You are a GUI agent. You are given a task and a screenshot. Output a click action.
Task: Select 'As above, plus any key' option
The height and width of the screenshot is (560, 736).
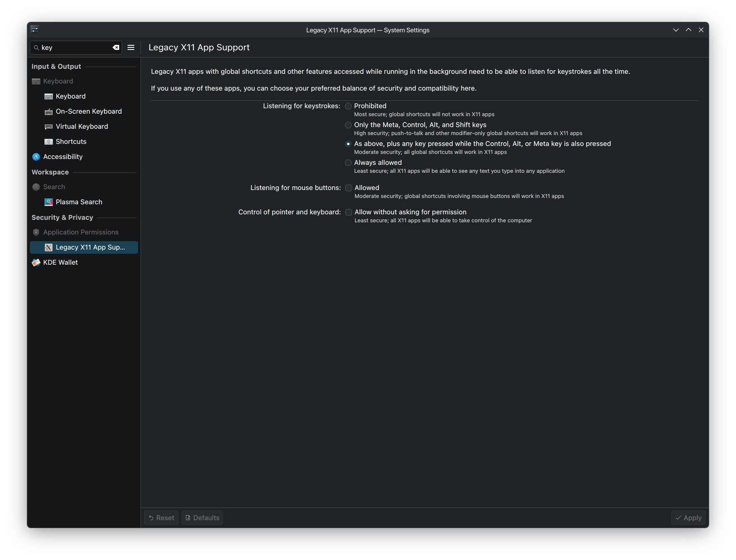348,144
